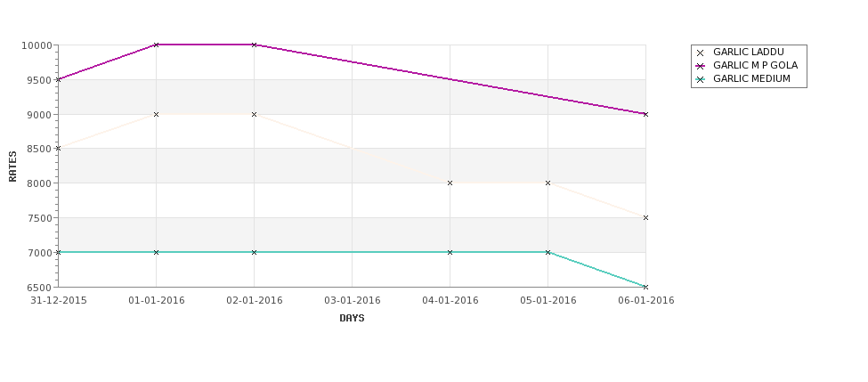Click the GARLIC MEDIUM legend label
The height and width of the screenshot is (382, 868).
pos(751,79)
